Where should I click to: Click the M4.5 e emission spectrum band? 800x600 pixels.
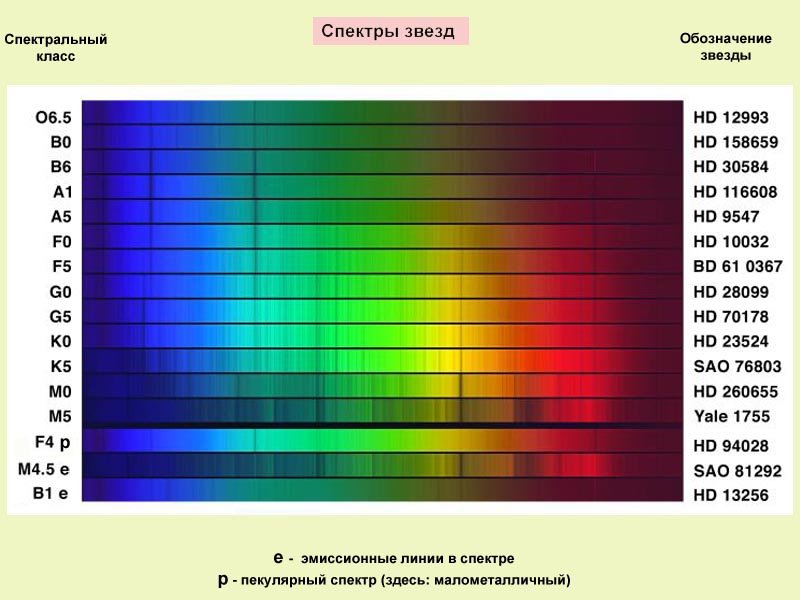click(x=383, y=465)
